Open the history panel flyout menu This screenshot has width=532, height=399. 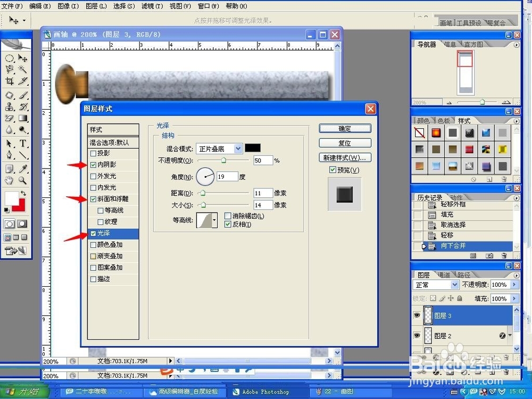click(517, 198)
